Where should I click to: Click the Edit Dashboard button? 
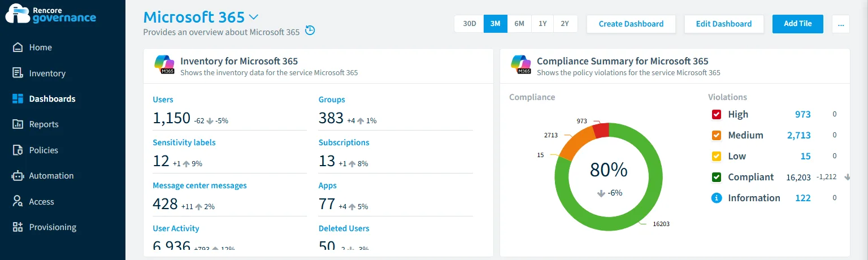(724, 24)
